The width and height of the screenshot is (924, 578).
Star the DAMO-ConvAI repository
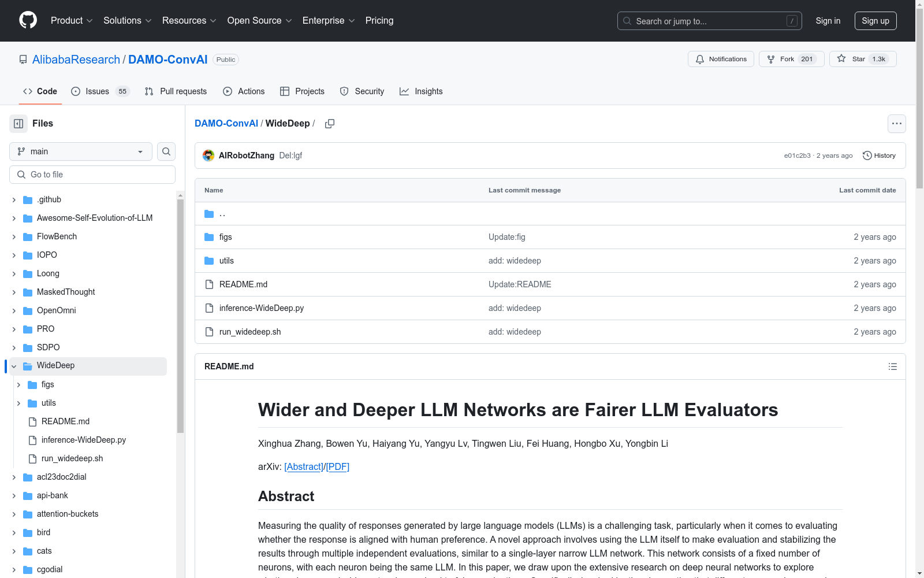863,59
